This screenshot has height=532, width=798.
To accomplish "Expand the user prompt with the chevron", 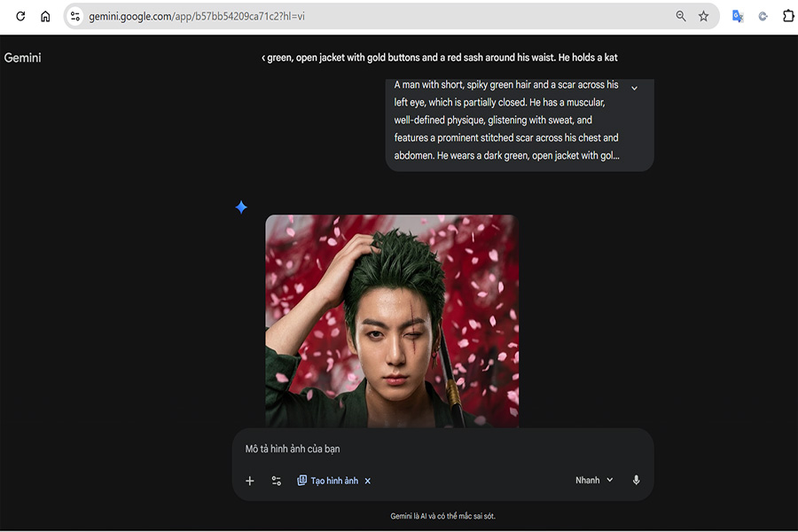I will click(x=634, y=89).
